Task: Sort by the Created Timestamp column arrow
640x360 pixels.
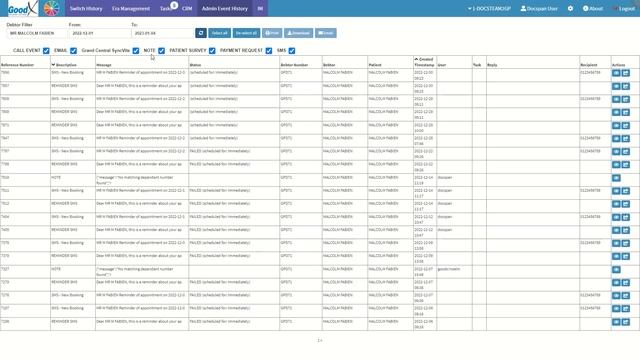Action: (x=416, y=59)
